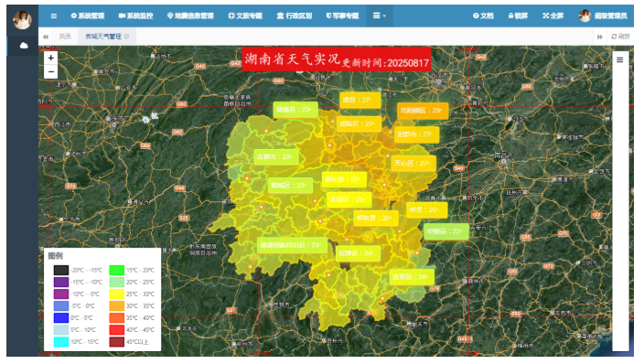
Task: Click the 宜章县 : 24 weather label
Action: [x=412, y=277]
